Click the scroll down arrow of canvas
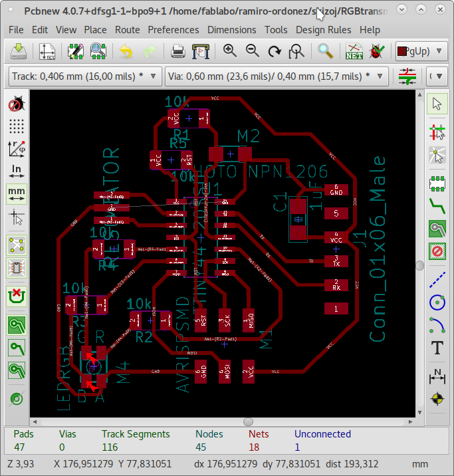 tap(419, 412)
